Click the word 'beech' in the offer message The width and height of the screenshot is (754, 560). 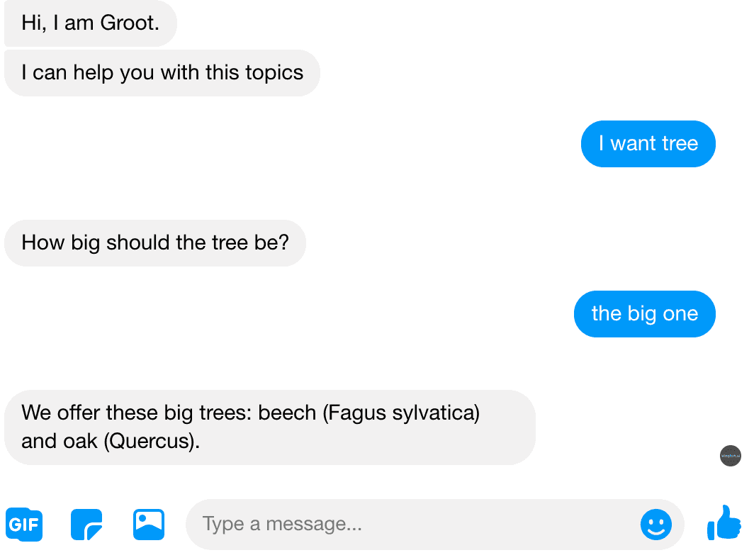point(287,413)
